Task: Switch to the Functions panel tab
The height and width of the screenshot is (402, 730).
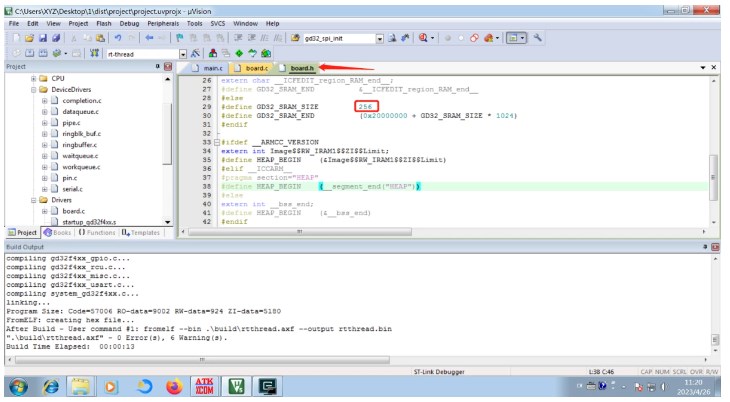Action: 96,232
